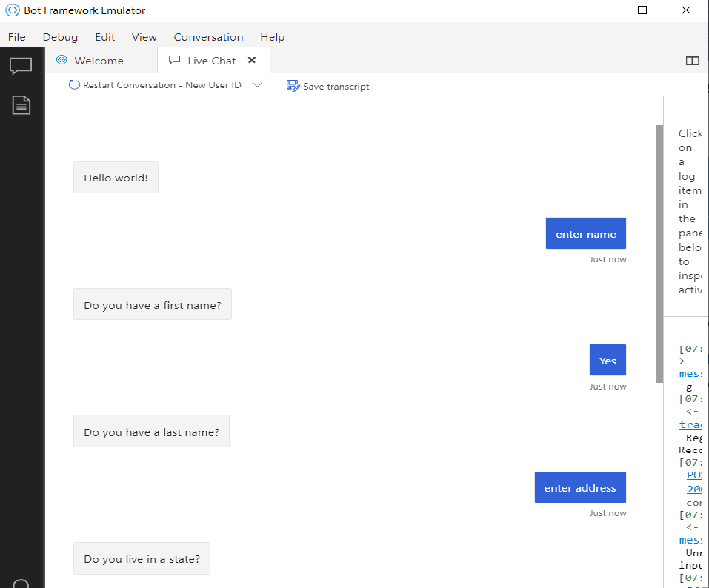
Task: Click the Welcome tab emulator icon
Action: [62, 60]
